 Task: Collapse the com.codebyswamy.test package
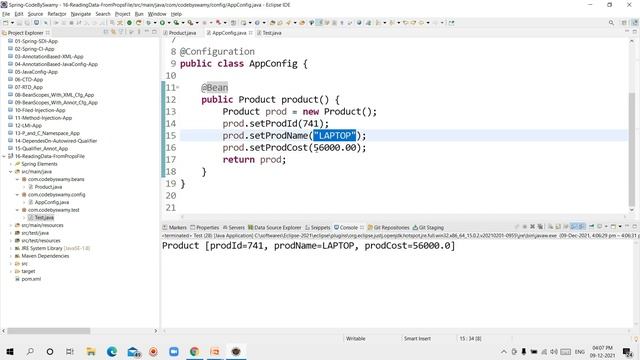tap(18, 210)
